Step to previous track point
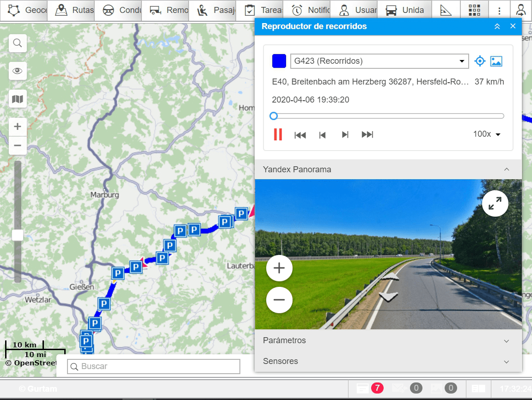The image size is (532, 400). click(x=323, y=134)
